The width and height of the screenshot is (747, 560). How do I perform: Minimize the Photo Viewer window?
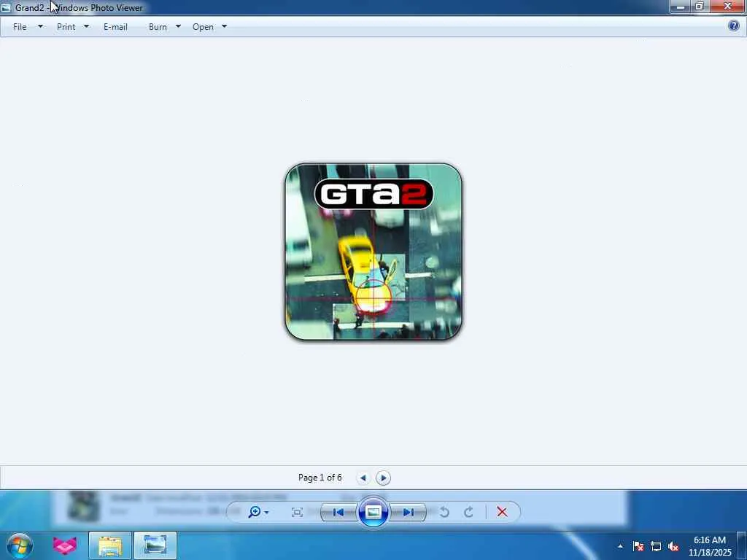pos(680,7)
